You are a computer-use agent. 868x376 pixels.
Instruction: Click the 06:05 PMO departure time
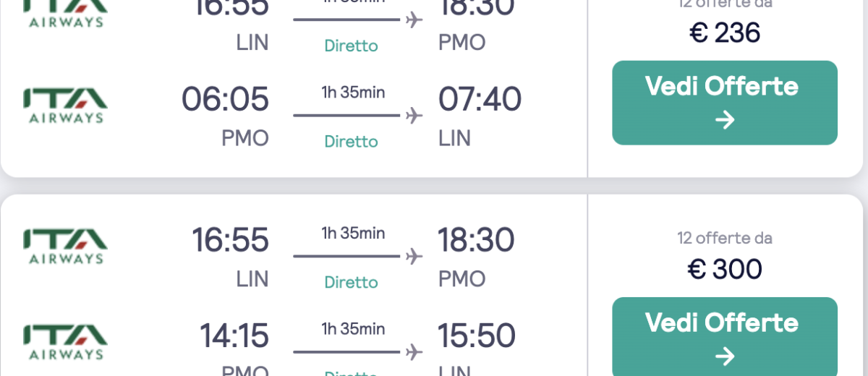click(x=225, y=99)
